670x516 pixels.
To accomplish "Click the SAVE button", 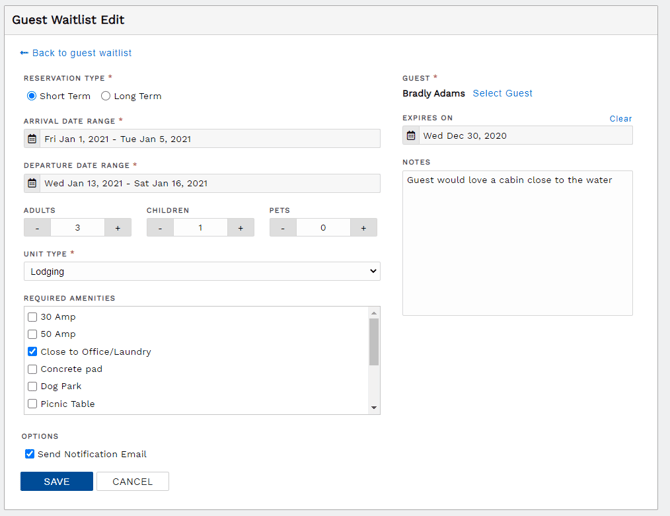I will 56,481.
